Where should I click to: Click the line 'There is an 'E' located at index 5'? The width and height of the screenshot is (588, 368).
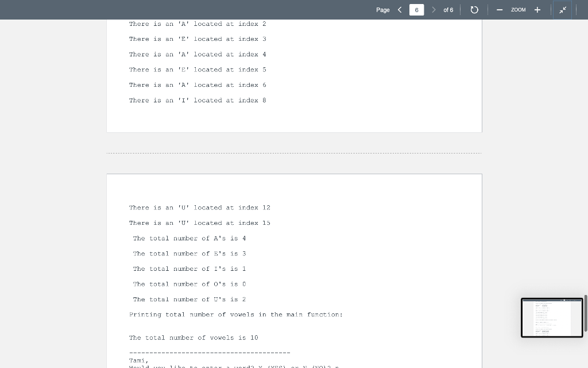[x=198, y=70]
